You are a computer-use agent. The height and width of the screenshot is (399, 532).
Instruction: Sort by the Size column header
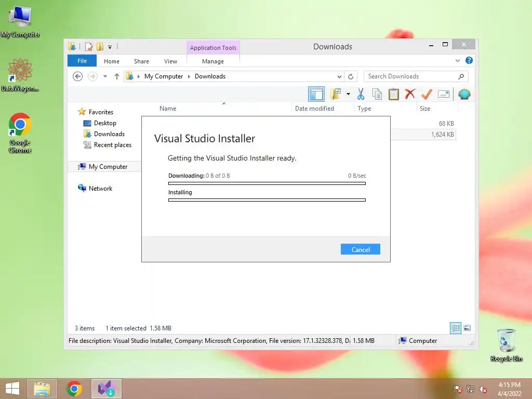(425, 109)
